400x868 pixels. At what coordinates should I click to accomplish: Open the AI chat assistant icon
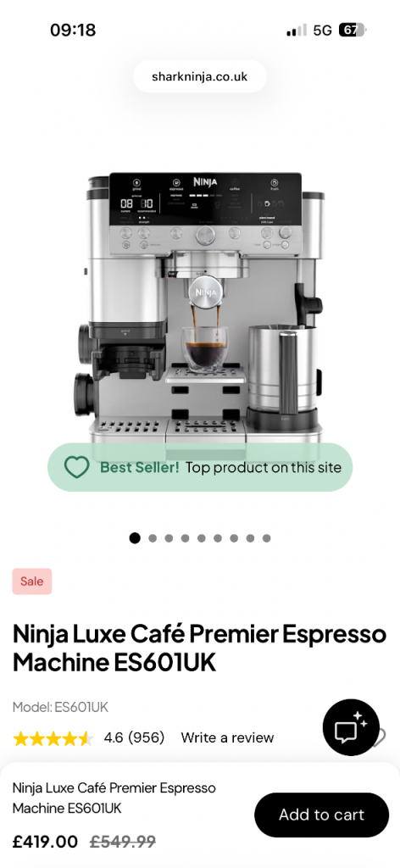tap(351, 726)
